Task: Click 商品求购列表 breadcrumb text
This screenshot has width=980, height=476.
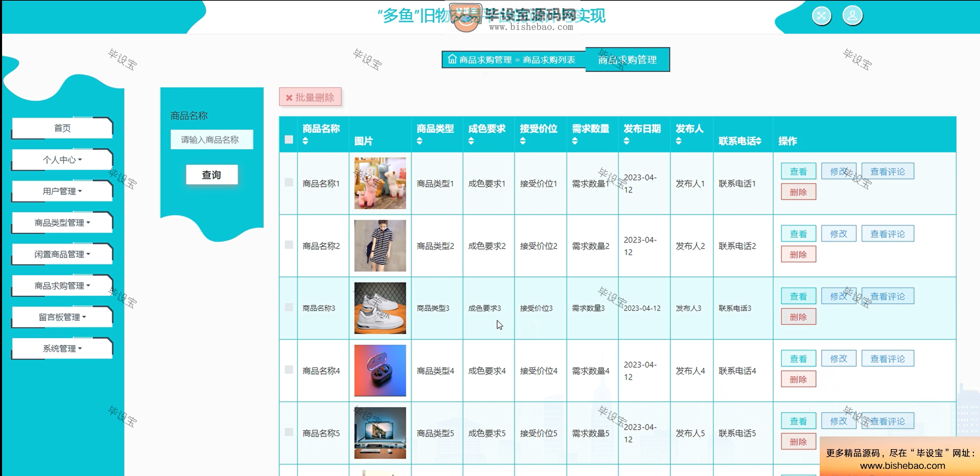Action: [549, 60]
